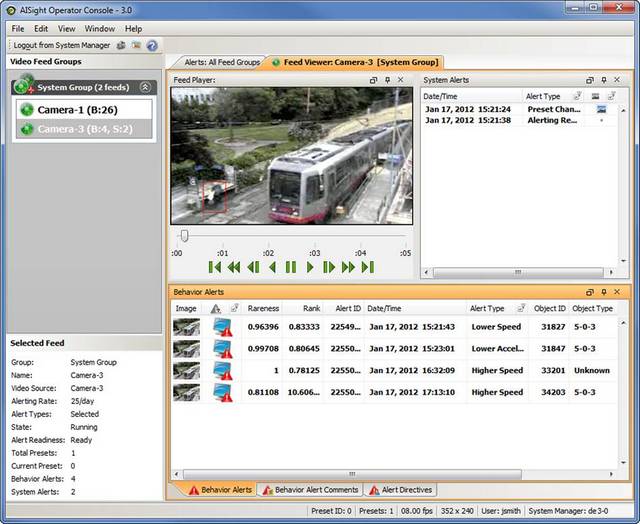Jump to the start of the feed

214,267
